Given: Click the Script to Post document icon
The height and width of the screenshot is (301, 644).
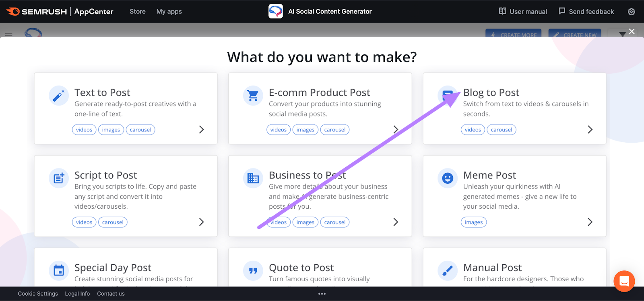Looking at the screenshot, I should tap(59, 178).
